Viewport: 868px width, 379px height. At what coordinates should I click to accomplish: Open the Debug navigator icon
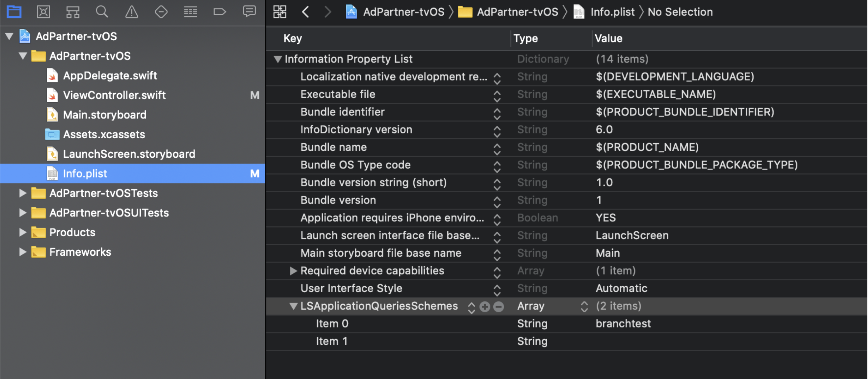tap(190, 12)
